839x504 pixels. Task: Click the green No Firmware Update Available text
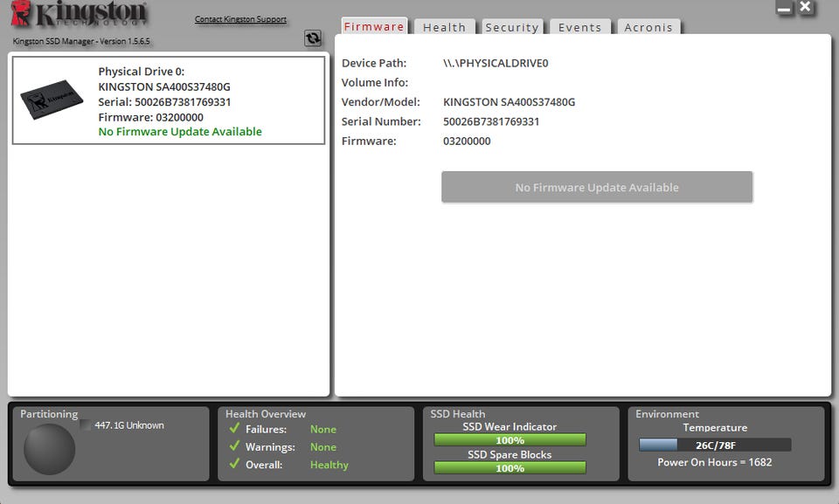pos(180,132)
